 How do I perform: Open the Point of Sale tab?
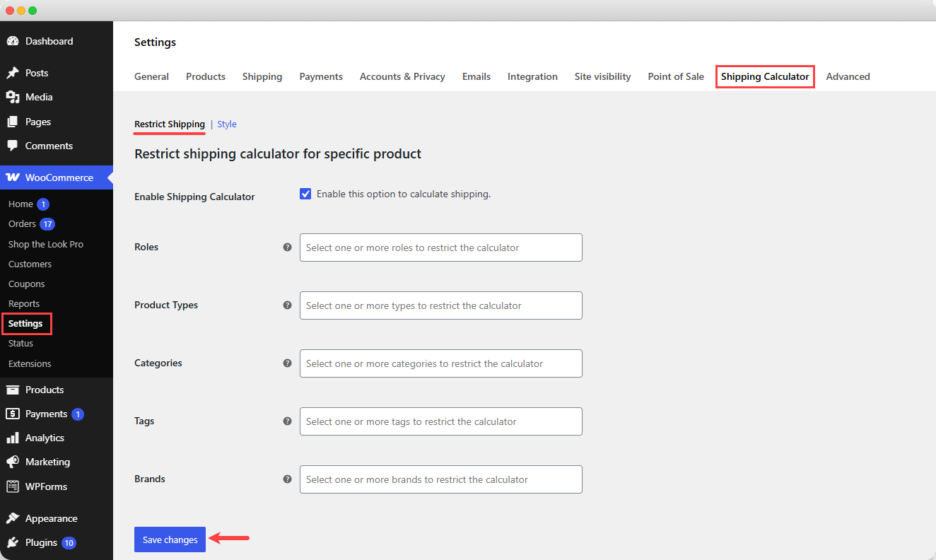[x=676, y=76]
